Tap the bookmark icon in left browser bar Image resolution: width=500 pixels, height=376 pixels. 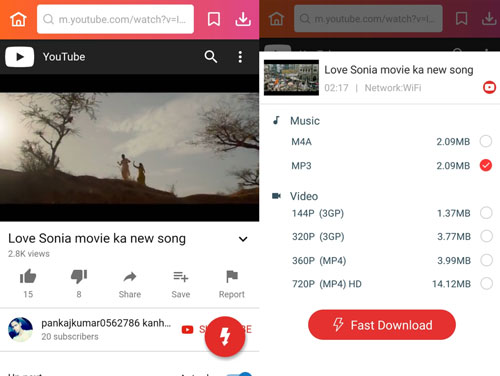point(214,19)
